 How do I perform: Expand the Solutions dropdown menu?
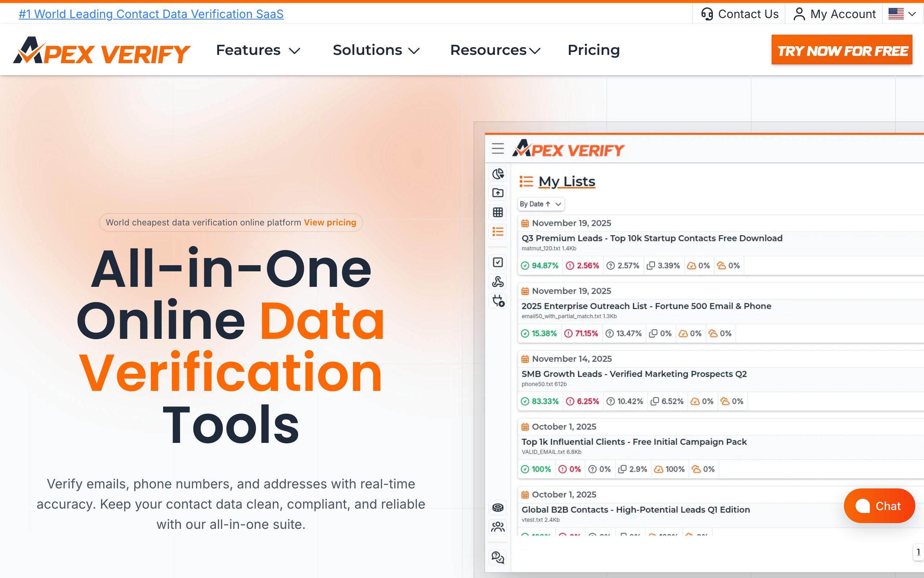(376, 50)
